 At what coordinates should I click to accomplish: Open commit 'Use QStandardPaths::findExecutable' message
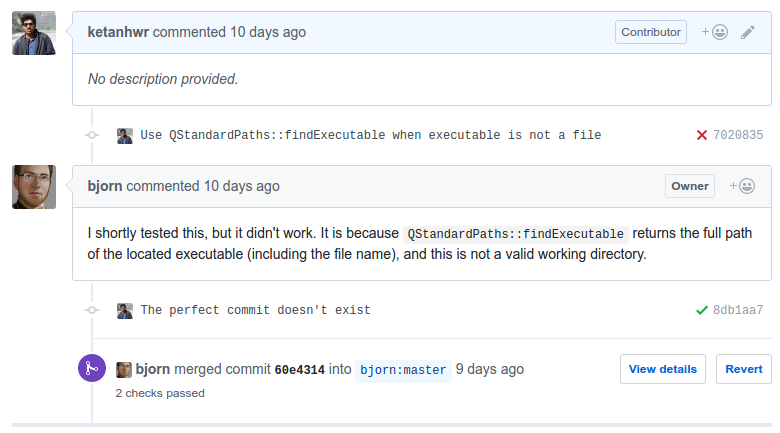(x=371, y=135)
